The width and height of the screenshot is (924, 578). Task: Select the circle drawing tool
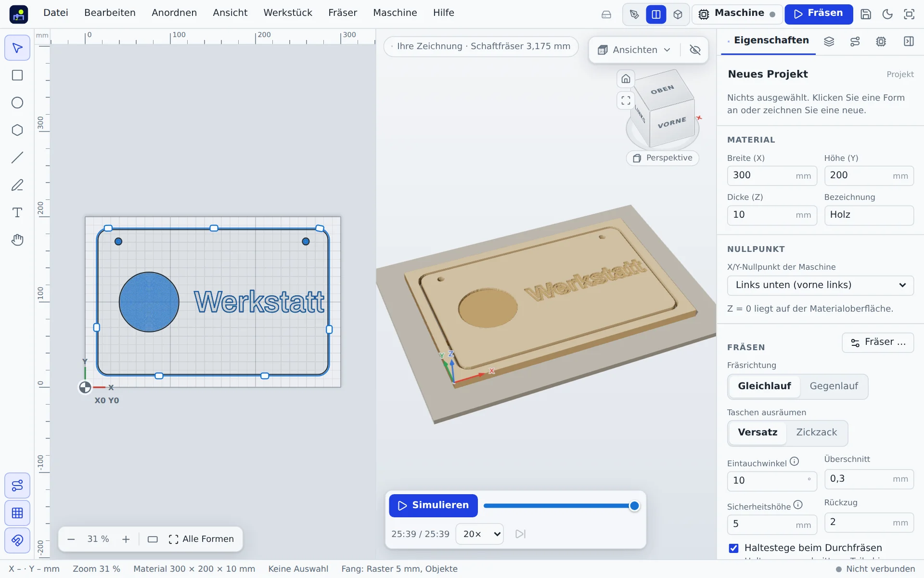[17, 103]
